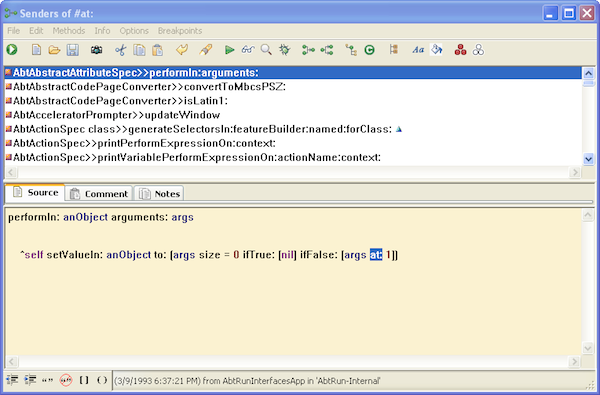This screenshot has width=600, height=395.
Task: Click the outdent left-arrow icon in bottom bar
Action: coord(12,380)
